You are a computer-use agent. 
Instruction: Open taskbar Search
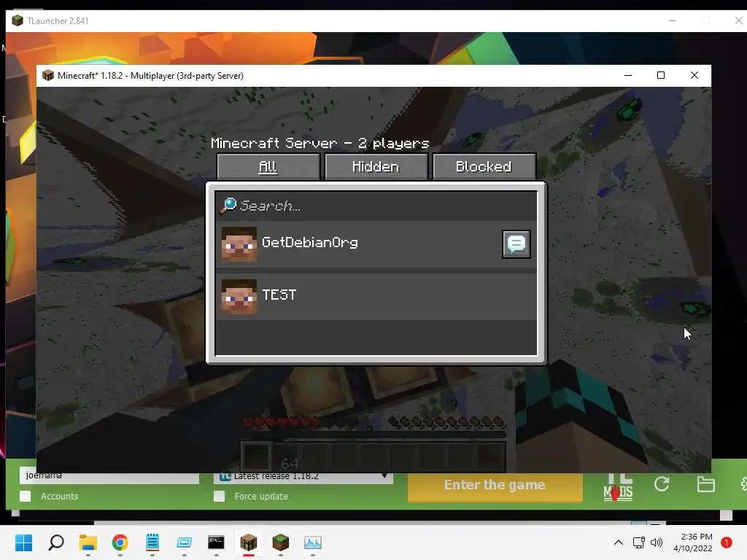[x=56, y=542]
